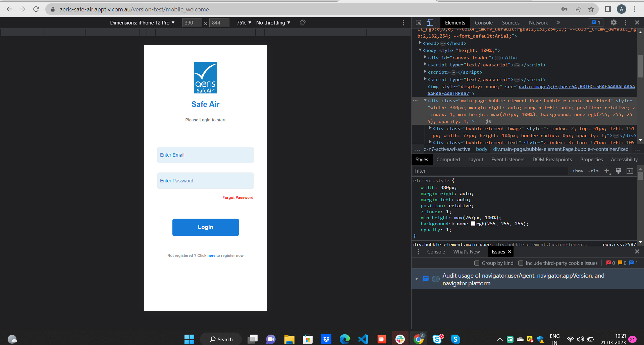Click the Forgot Password link

pos(238,197)
